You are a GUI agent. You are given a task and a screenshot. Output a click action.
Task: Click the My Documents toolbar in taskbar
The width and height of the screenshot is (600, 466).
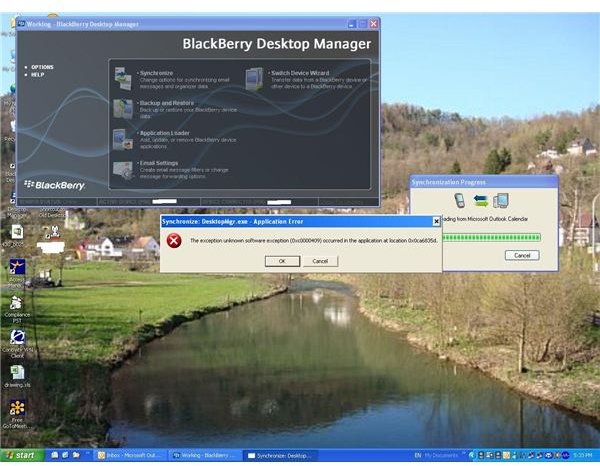441,455
